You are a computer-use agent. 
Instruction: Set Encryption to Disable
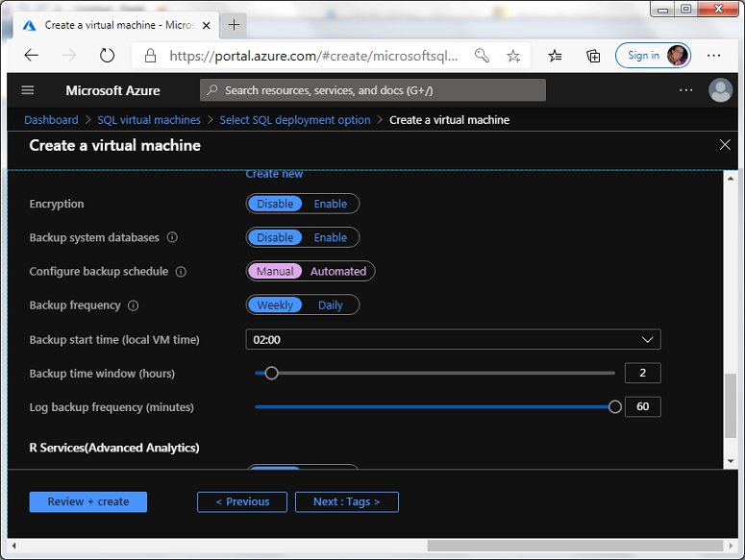pyautogui.click(x=275, y=204)
